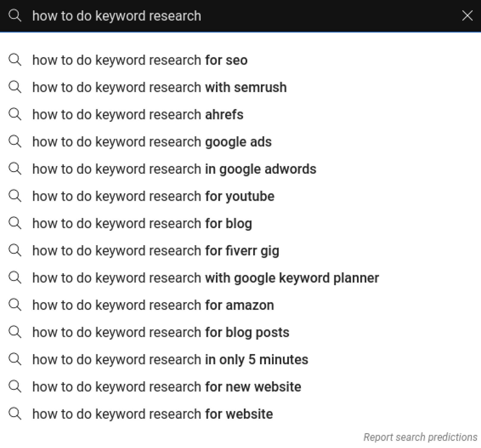Click magnifier icon beside "for website" suggestion
This screenshot has height=448, width=481.
click(x=15, y=414)
